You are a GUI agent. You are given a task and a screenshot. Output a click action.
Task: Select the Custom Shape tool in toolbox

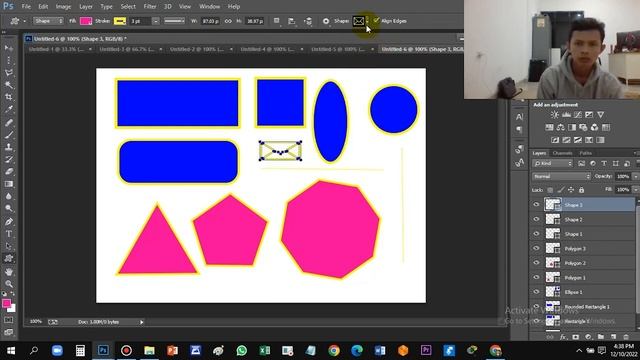[9, 258]
